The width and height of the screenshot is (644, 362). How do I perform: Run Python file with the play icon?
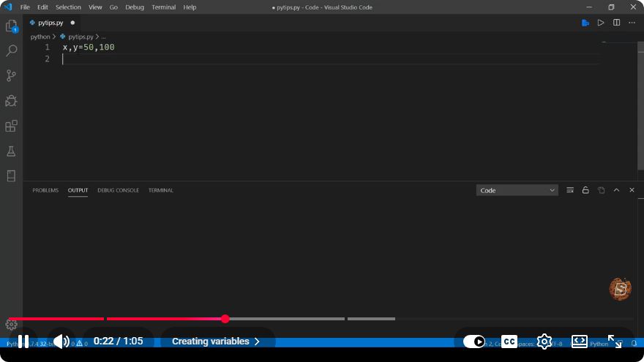601,23
